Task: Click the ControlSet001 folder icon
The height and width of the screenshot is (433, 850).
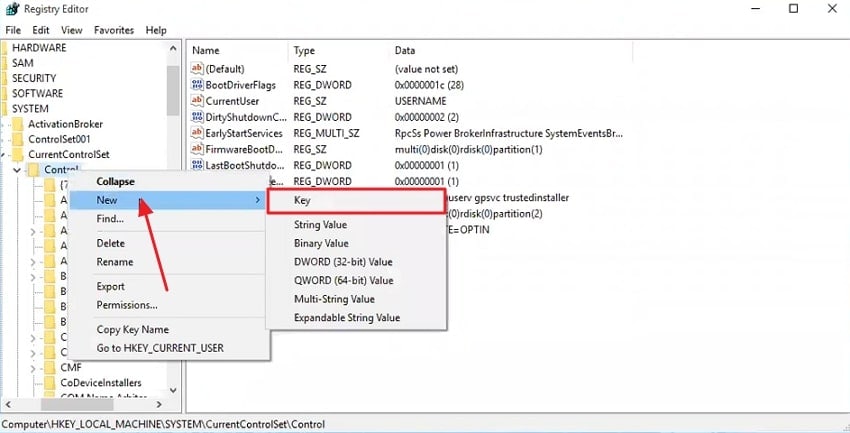Action: point(18,139)
